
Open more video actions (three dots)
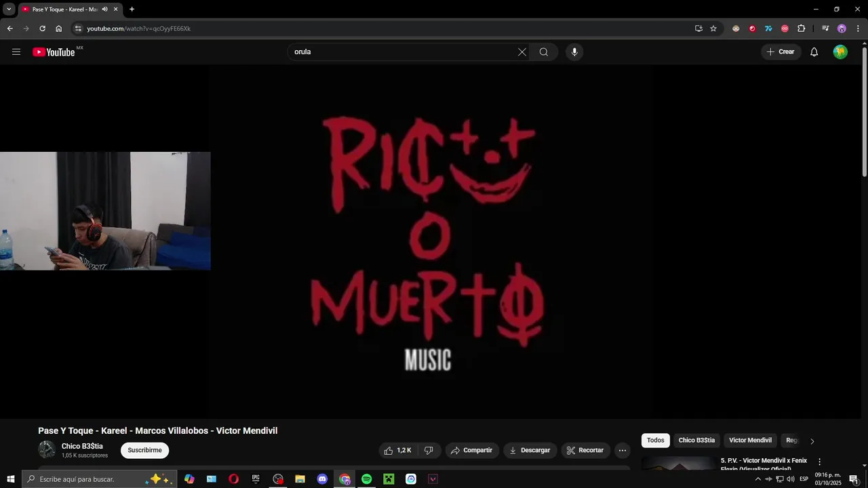(623, 450)
